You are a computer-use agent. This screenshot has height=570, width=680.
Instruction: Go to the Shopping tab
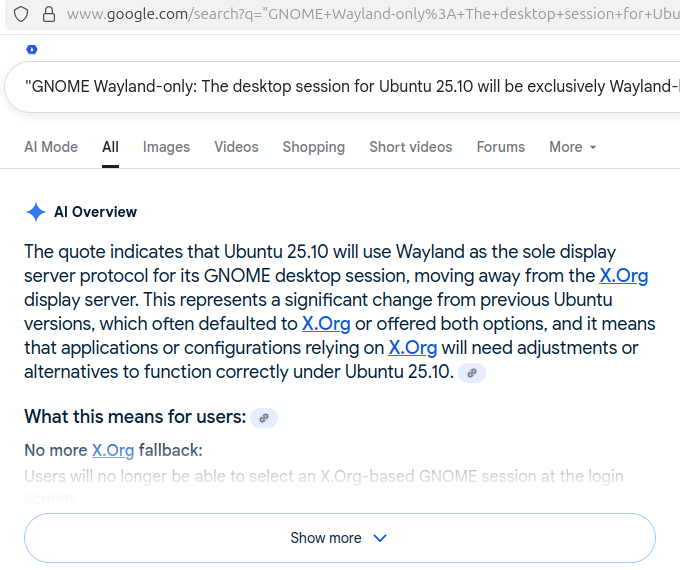coord(313,147)
